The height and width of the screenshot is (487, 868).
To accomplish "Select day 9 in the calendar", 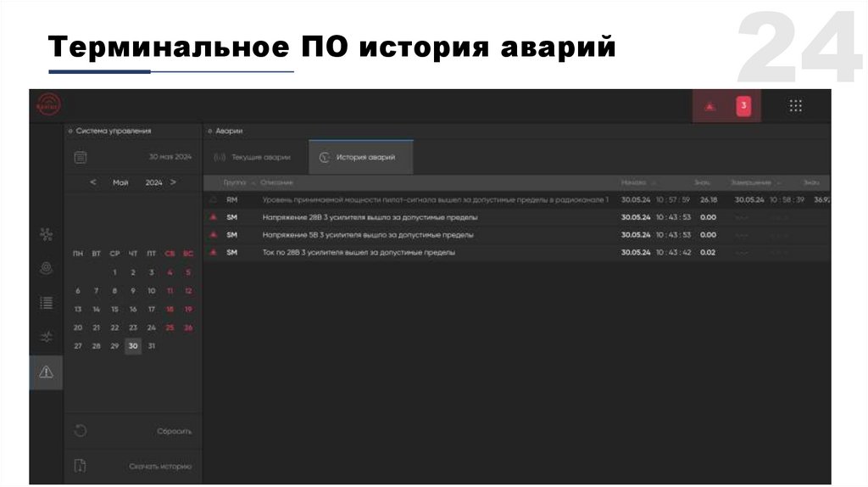I will point(133,291).
